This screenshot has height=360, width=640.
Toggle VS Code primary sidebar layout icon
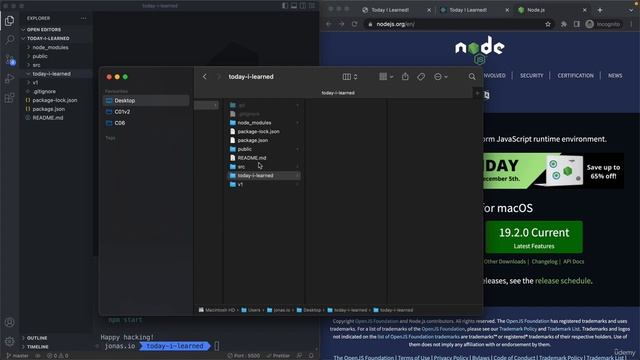(285, 6)
